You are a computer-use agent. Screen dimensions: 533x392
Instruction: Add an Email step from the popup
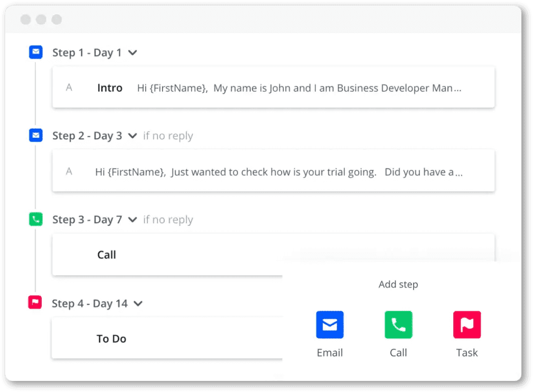click(x=330, y=324)
